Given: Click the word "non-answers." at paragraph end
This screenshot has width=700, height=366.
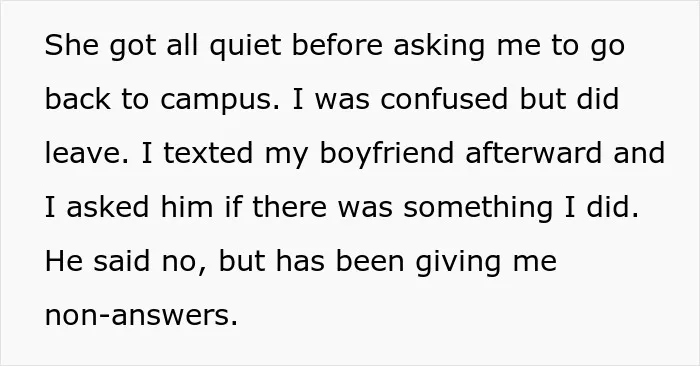Looking at the screenshot, I should click(142, 316).
